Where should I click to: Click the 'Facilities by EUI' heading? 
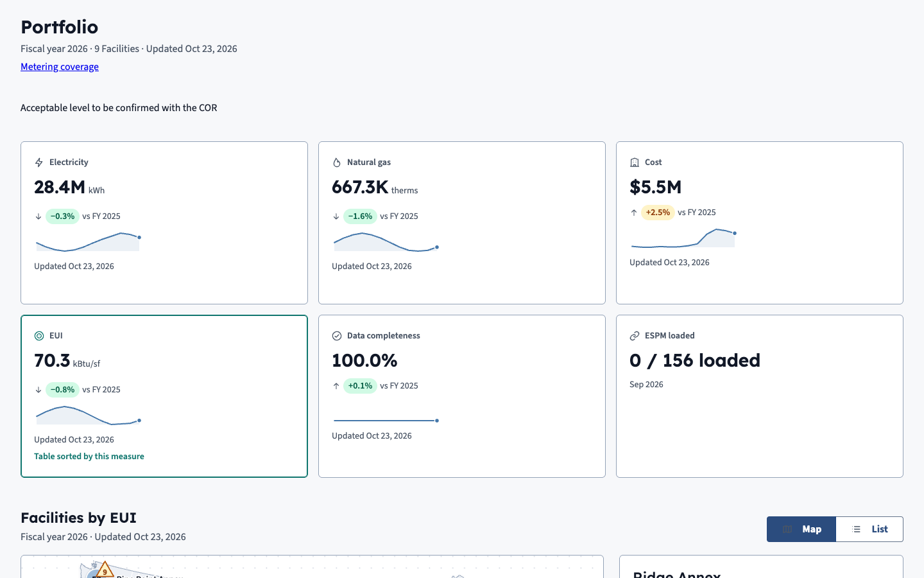(78, 518)
